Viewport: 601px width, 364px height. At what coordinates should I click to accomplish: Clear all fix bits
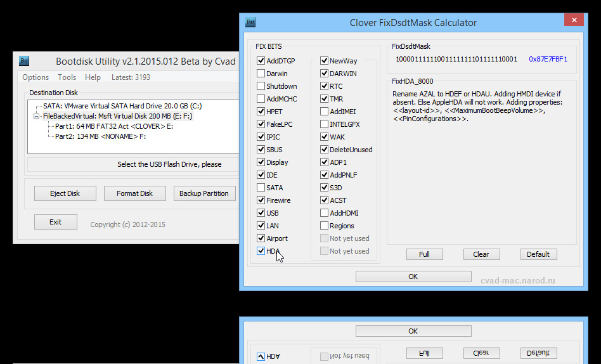click(481, 254)
